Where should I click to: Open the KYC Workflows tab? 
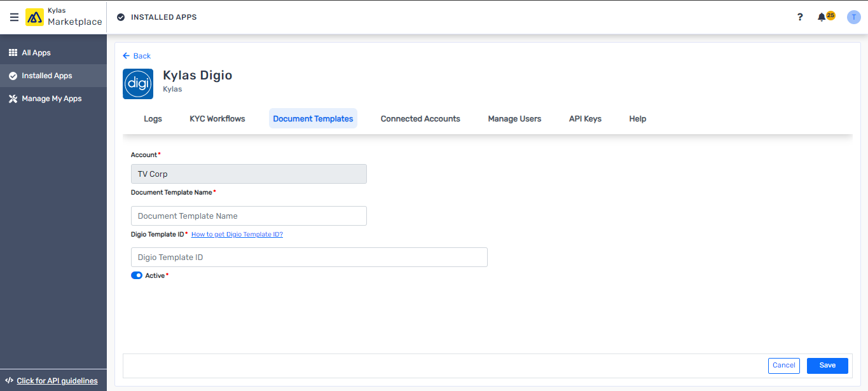tap(217, 118)
